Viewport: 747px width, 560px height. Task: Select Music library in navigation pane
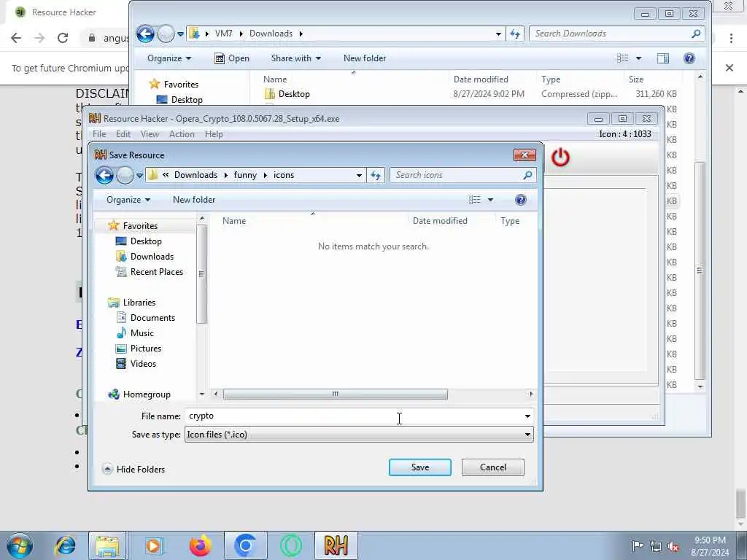click(x=135, y=332)
